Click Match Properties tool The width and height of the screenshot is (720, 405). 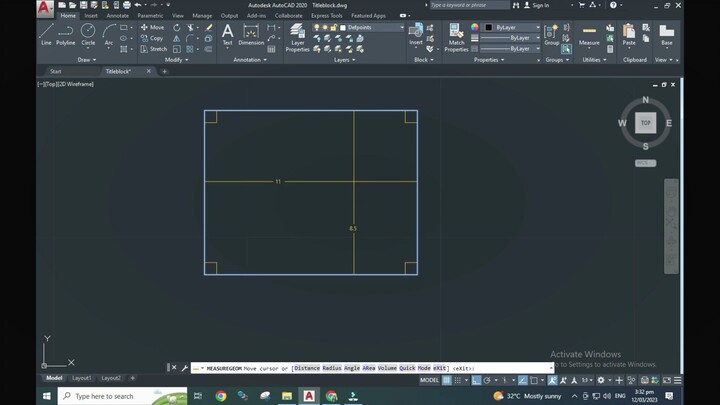point(456,38)
